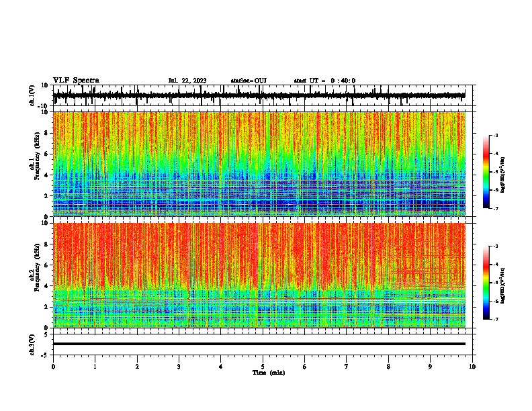This screenshot has width=532, height=411.
Task: Click the '6' kHz tick on ch.2 frequency axis
Action: 46,265
